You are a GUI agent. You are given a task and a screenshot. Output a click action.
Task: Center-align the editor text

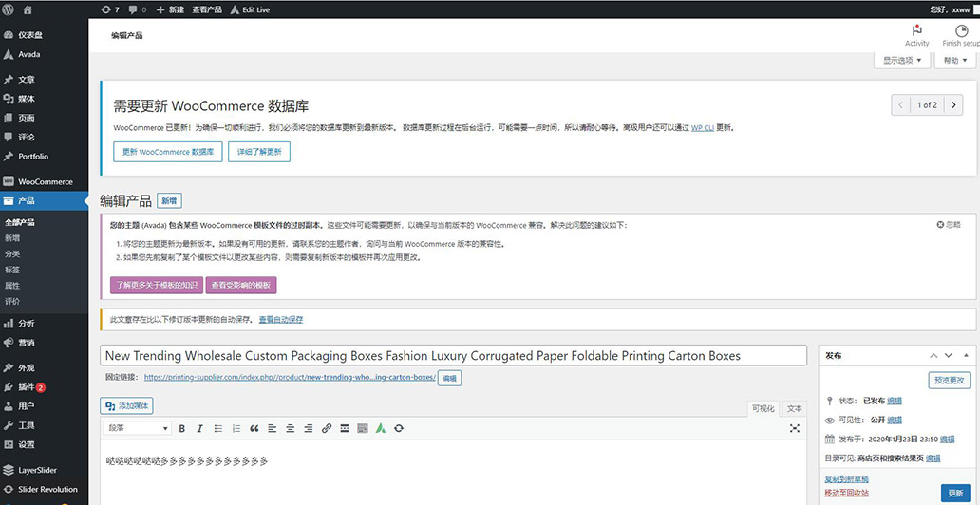point(290,429)
